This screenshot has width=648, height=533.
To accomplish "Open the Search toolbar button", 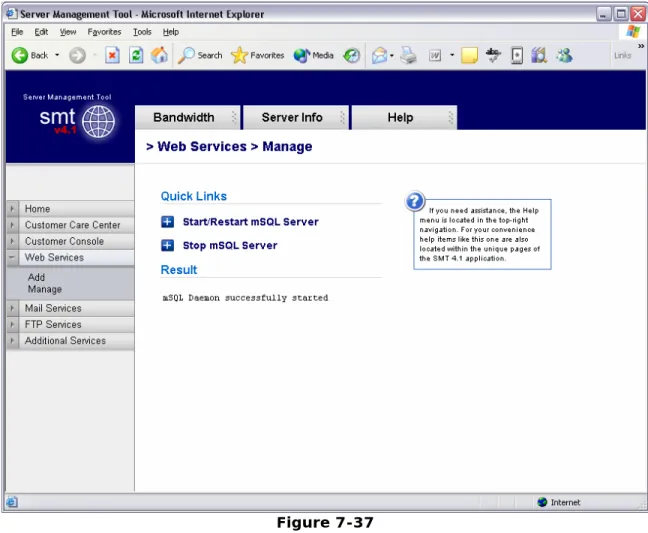I will coord(200,55).
